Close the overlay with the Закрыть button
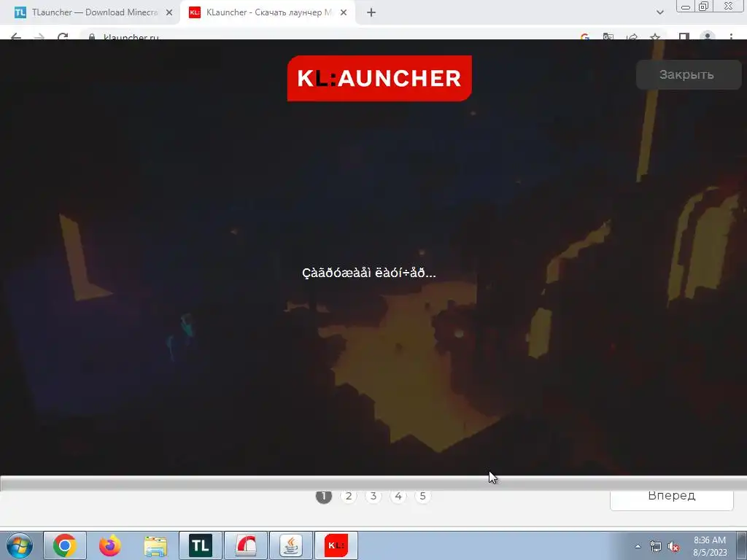Image resolution: width=747 pixels, height=560 pixels. pos(689,75)
